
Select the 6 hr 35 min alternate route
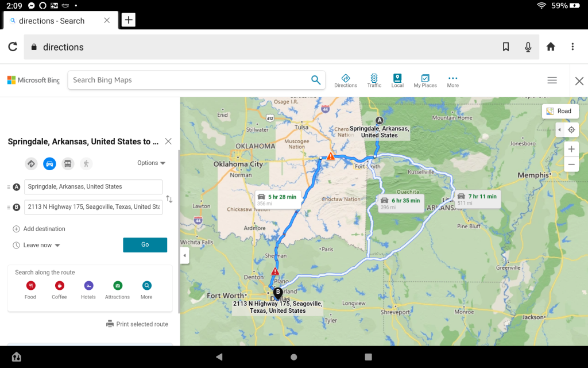point(400,202)
